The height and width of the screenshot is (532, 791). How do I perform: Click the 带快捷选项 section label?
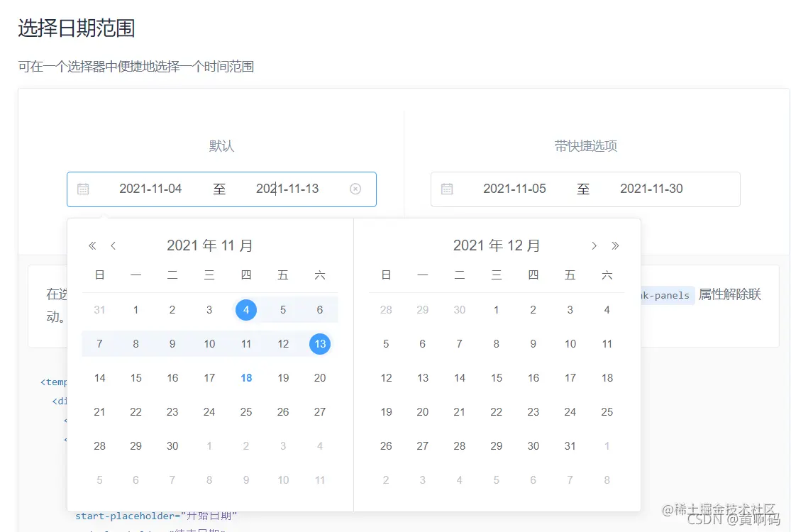tap(586, 146)
